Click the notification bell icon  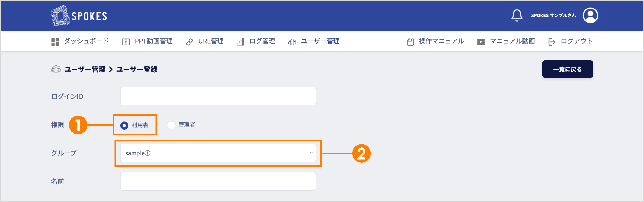click(x=517, y=16)
